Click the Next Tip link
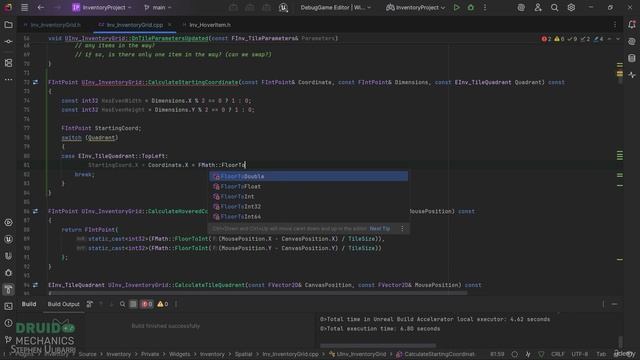This screenshot has width=640, height=360. pyautogui.click(x=380, y=229)
